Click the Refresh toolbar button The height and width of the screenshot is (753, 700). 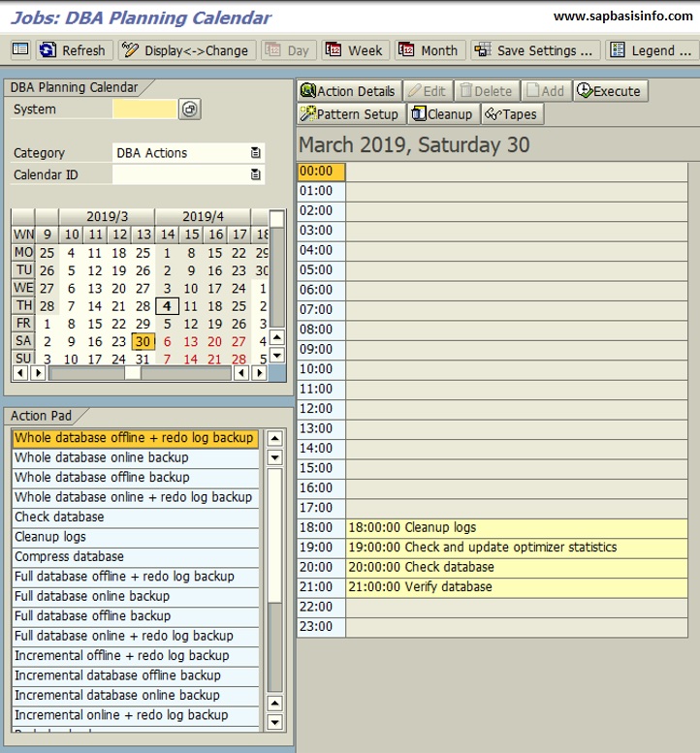pos(74,50)
